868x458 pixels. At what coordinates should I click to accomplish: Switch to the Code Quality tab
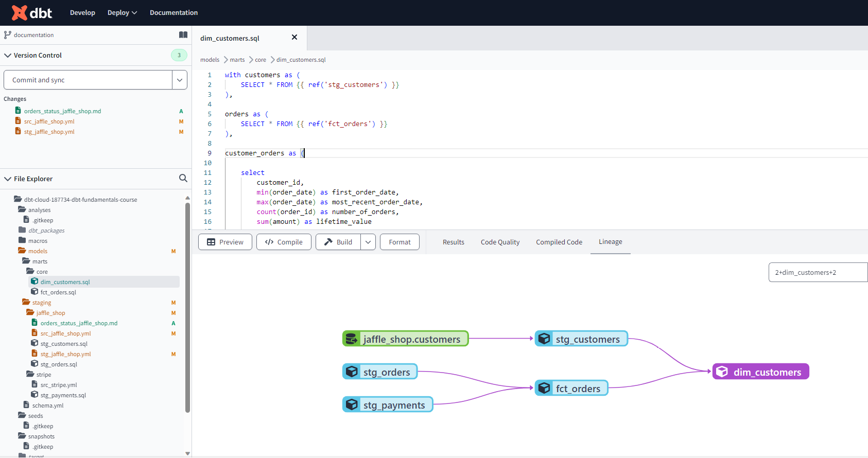pyautogui.click(x=500, y=242)
